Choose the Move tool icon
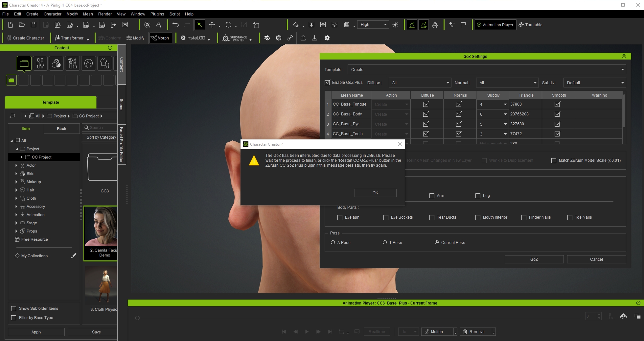644x341 pixels. [x=212, y=25]
